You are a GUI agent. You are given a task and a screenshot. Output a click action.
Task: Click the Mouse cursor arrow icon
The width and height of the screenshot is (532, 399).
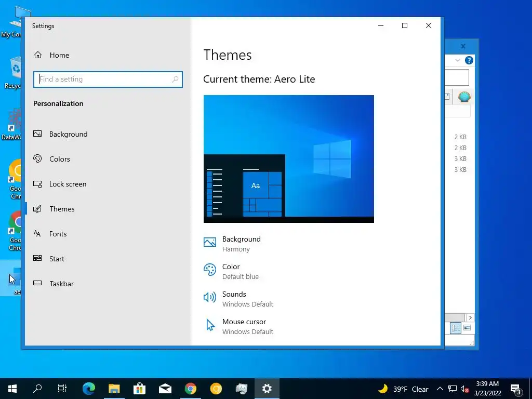coord(210,325)
